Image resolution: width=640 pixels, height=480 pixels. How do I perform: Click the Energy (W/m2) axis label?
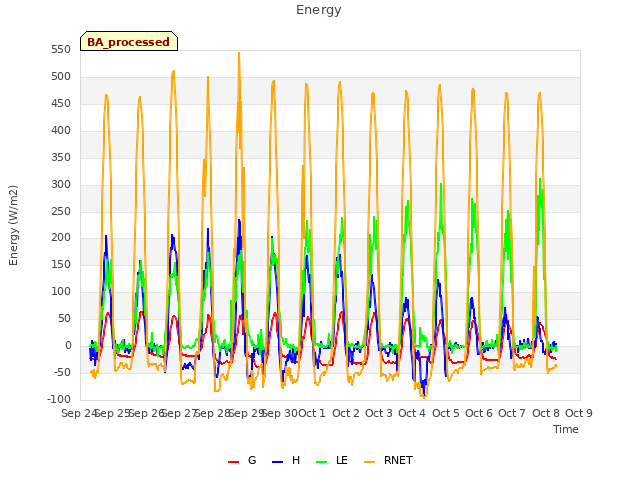coord(13,225)
